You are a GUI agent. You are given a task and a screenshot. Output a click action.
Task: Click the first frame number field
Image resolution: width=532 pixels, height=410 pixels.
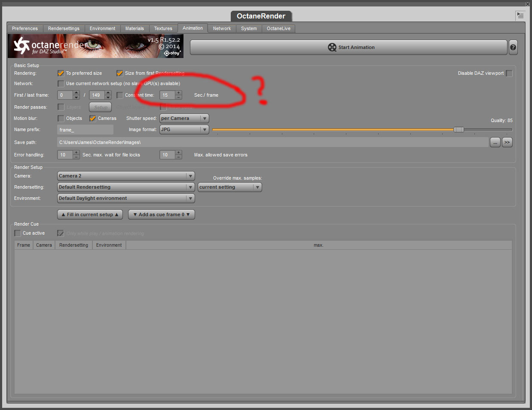(x=65, y=95)
